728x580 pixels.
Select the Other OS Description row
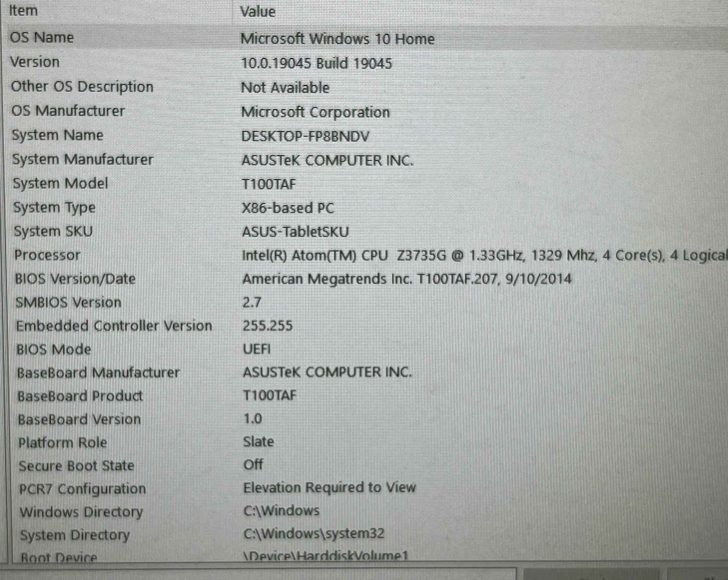click(x=82, y=87)
